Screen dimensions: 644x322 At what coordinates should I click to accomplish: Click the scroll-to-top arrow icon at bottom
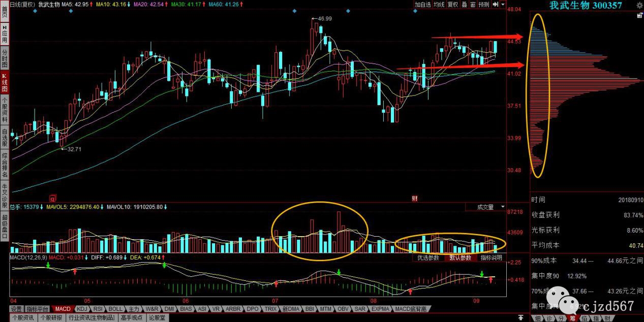coord(521,317)
